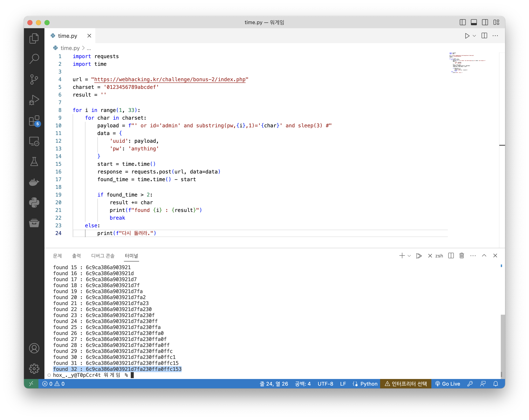Open new terminal profile dropdown arrow
Image resolution: width=529 pixels, height=420 pixels.
(409, 256)
